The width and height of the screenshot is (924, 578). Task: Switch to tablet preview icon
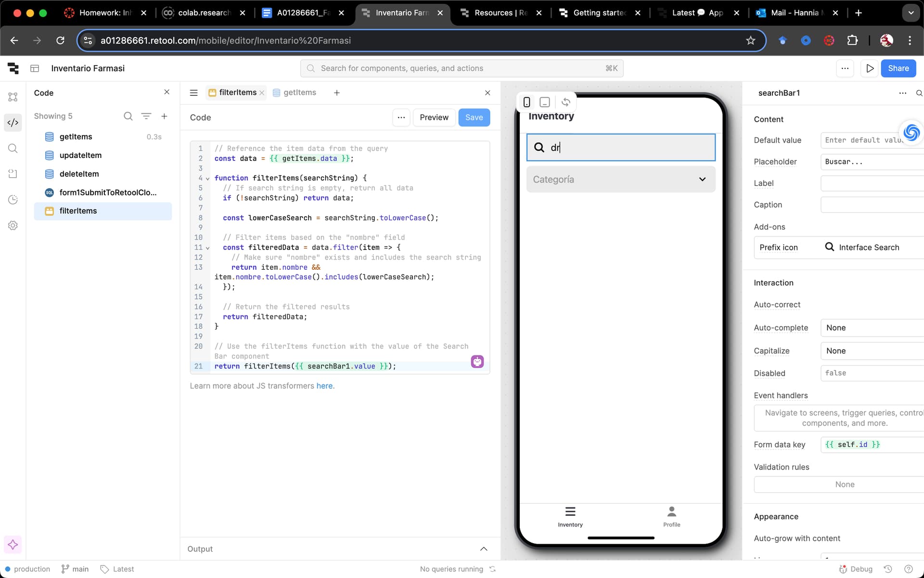click(x=545, y=102)
